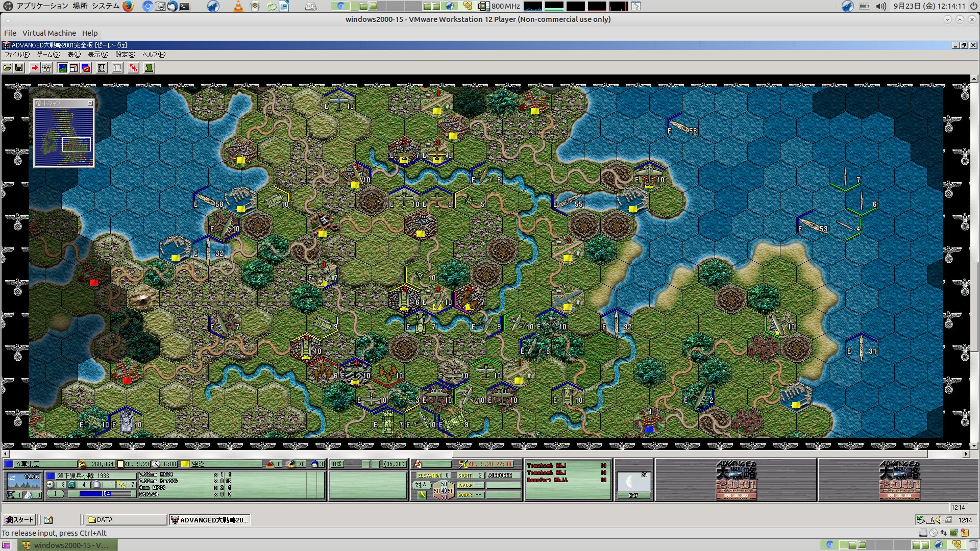The image size is (980, 551).
Task: Click the power icon in top panel
Action: click(973, 6)
